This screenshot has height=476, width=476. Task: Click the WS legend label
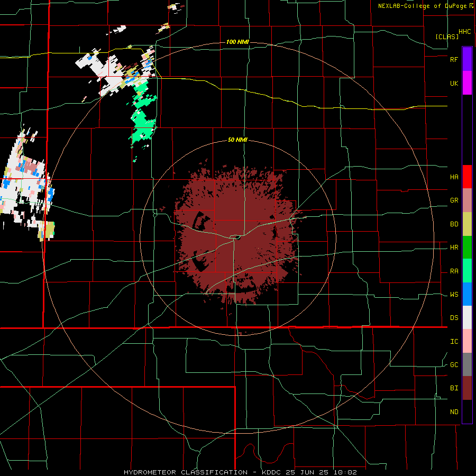pyautogui.click(x=454, y=295)
